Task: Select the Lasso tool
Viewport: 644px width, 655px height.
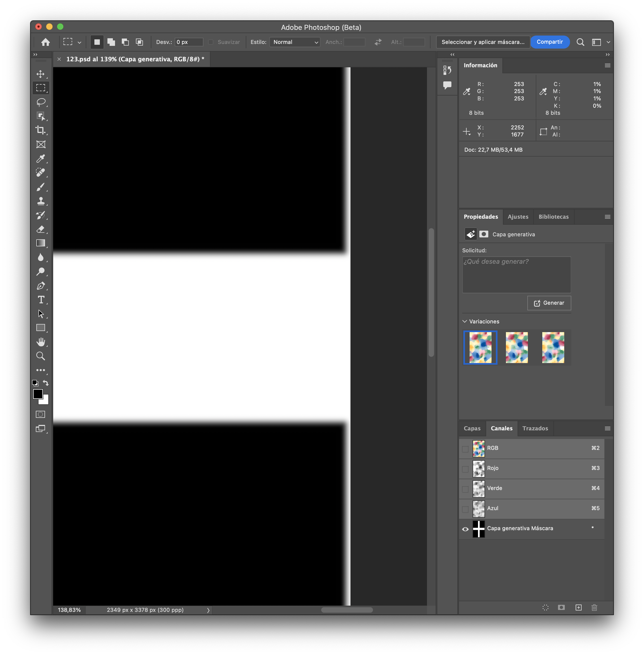Action: [41, 103]
